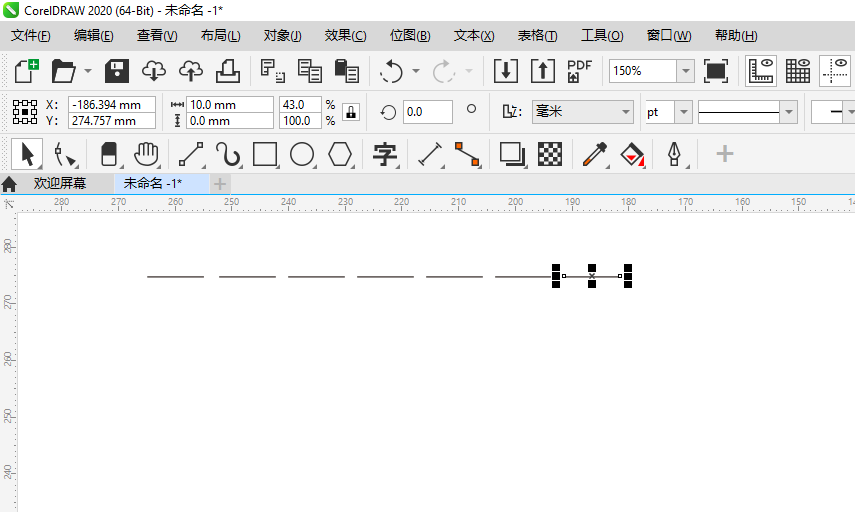Screen dimensions: 855x512
Task: Click the Open folder icon
Action: click(63, 71)
